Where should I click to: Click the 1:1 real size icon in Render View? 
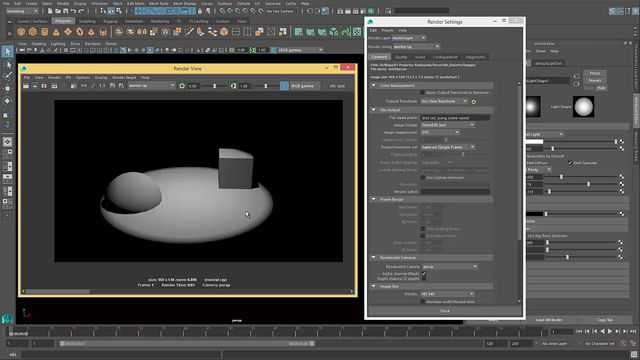pos(102,86)
